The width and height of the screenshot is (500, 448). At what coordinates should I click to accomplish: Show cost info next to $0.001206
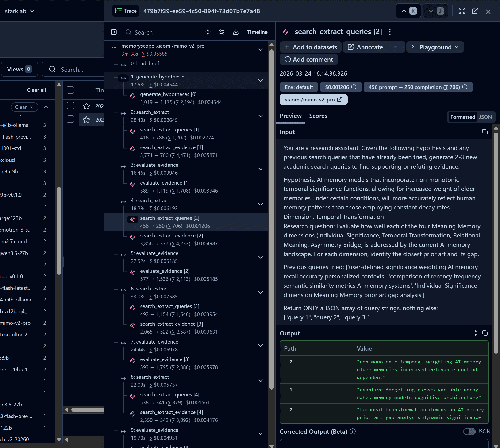tap(354, 87)
